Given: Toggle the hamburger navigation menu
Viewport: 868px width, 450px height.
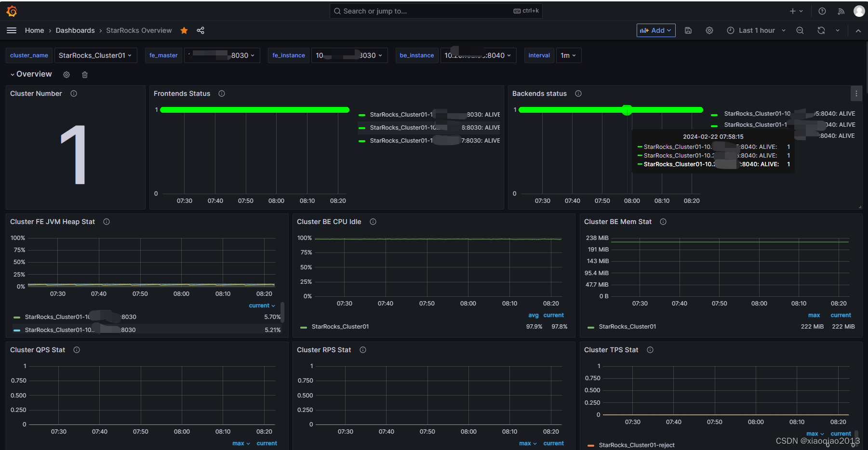Looking at the screenshot, I should point(12,30).
